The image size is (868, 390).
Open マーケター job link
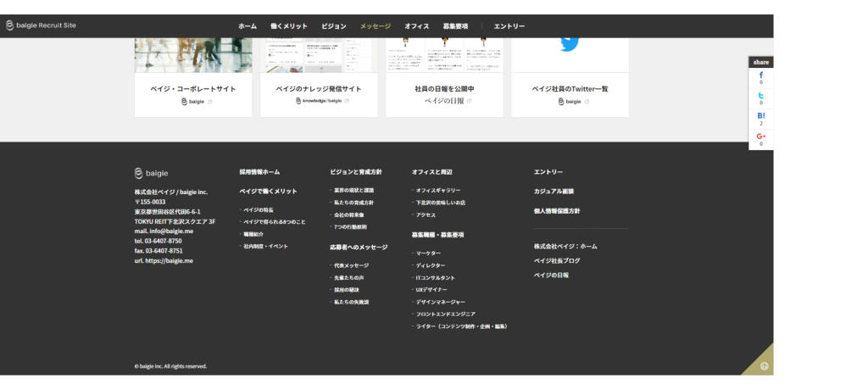tap(428, 253)
